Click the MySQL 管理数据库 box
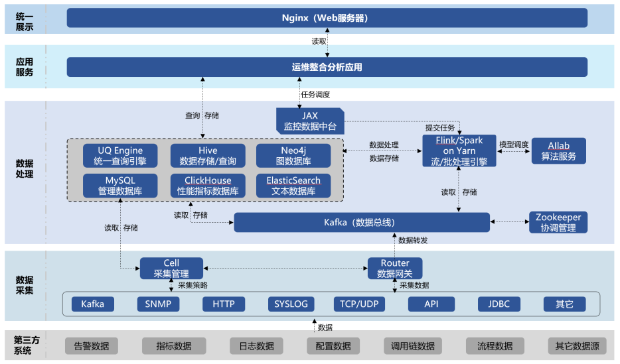620x364 pixels. [120, 186]
